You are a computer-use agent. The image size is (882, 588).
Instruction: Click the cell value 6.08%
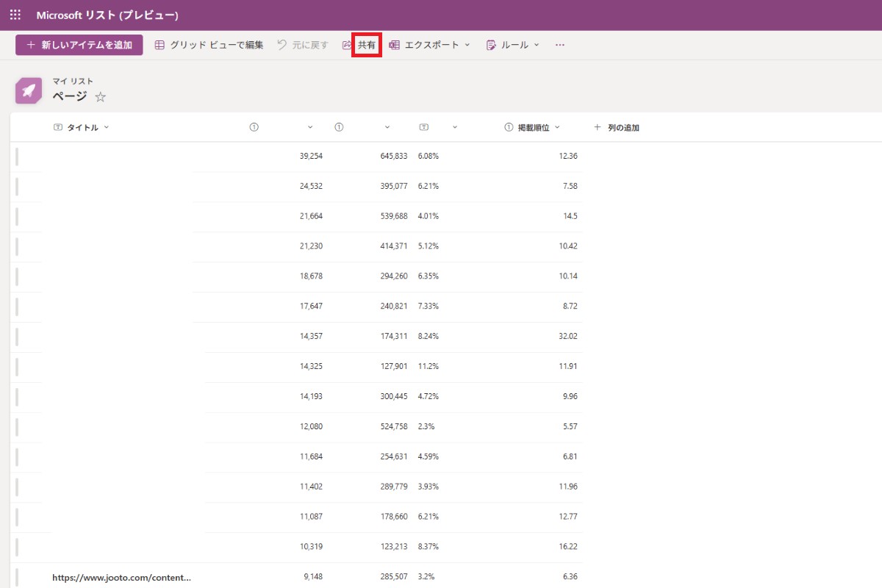click(x=429, y=156)
